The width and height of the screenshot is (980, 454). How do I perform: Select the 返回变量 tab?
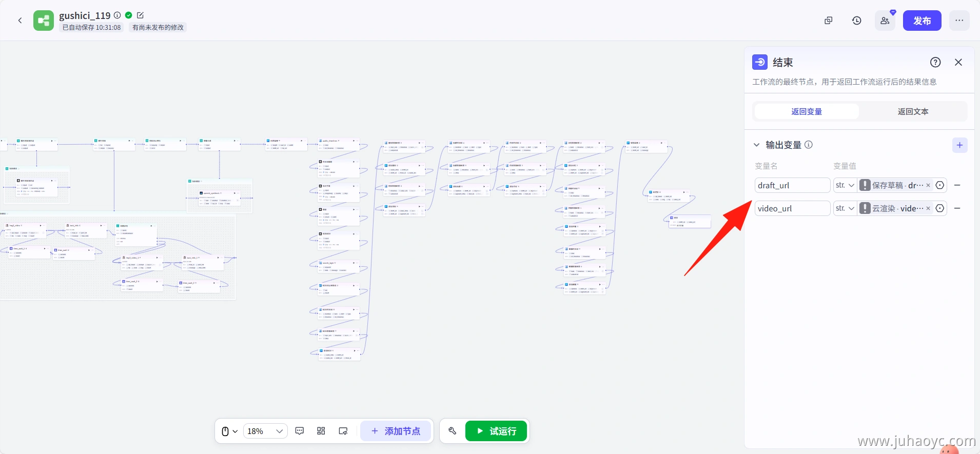click(x=806, y=111)
